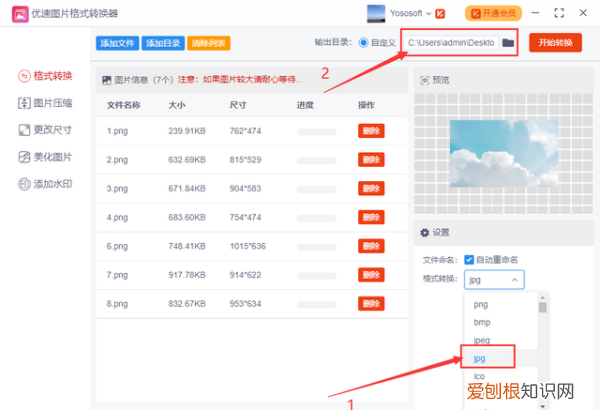Delete 1.png using its 删除 button
The height and width of the screenshot is (410, 600).
pyautogui.click(x=371, y=131)
